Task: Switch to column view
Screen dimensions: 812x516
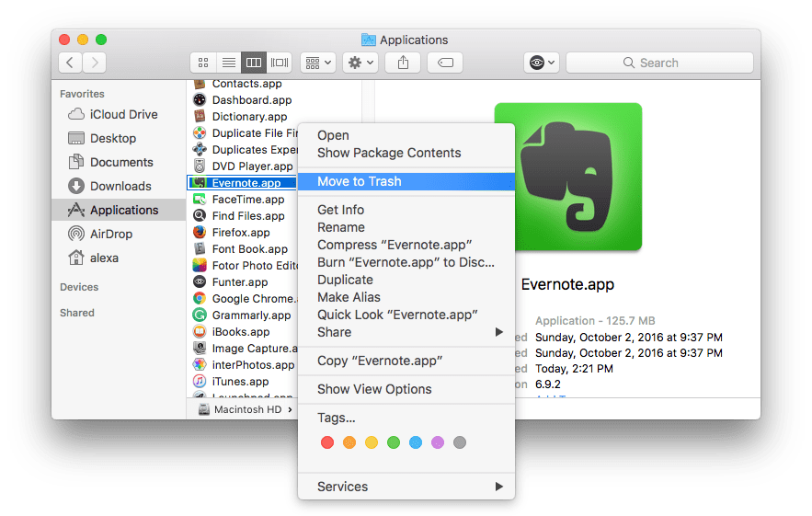Action: [254, 63]
